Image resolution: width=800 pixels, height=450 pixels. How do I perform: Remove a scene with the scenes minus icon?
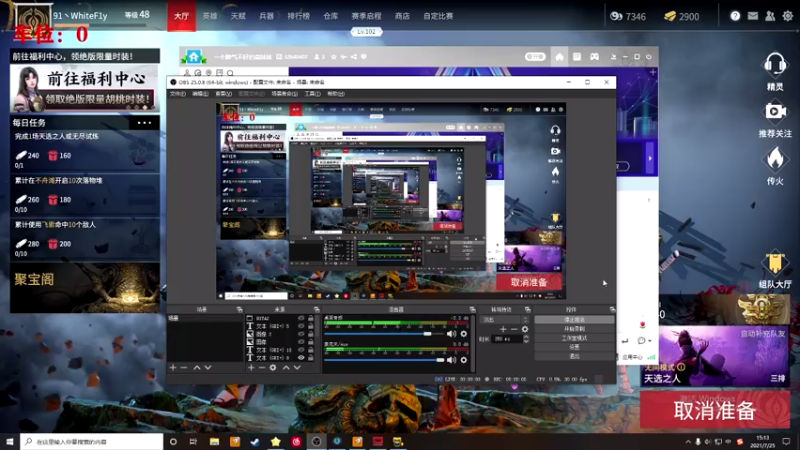(x=184, y=367)
